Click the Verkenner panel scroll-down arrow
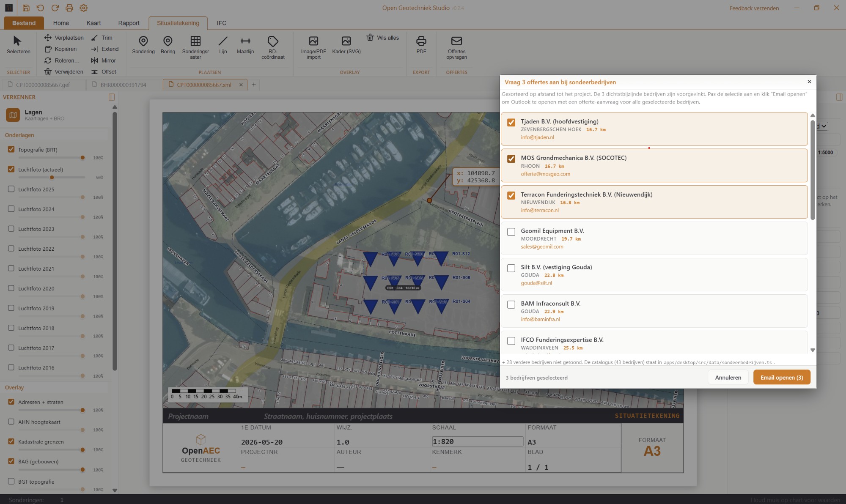846x504 pixels. coord(115,490)
